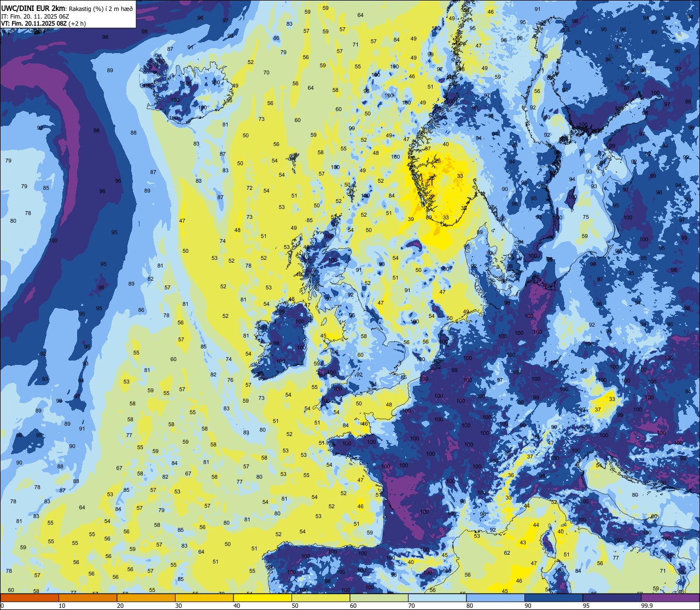Viewport: 700px width, 610px height.
Task: Click the 'IT: Fim. 20. 11. 2025 06Z' line
Action: click(35, 16)
